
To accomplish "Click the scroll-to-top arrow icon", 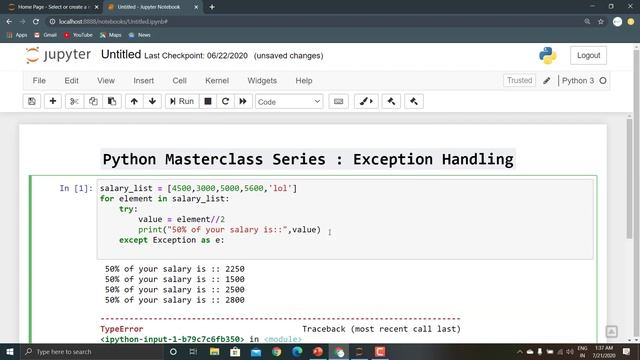I will coord(611,331).
